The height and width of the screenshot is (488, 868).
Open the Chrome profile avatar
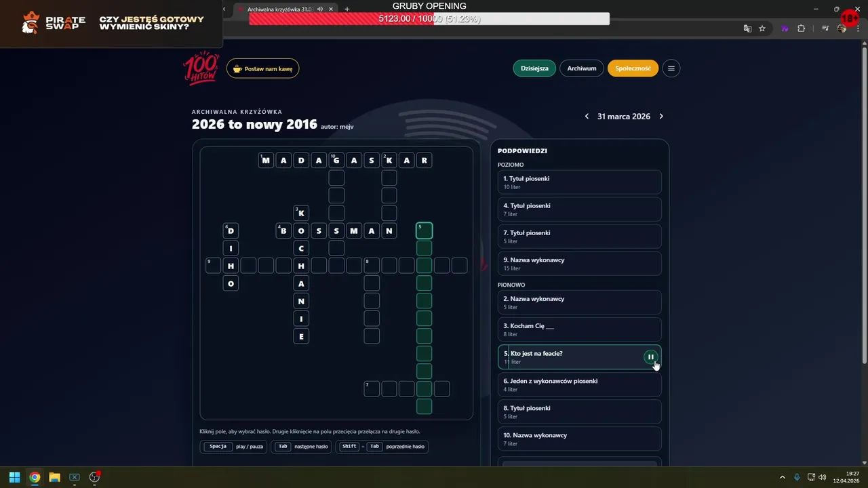(842, 28)
